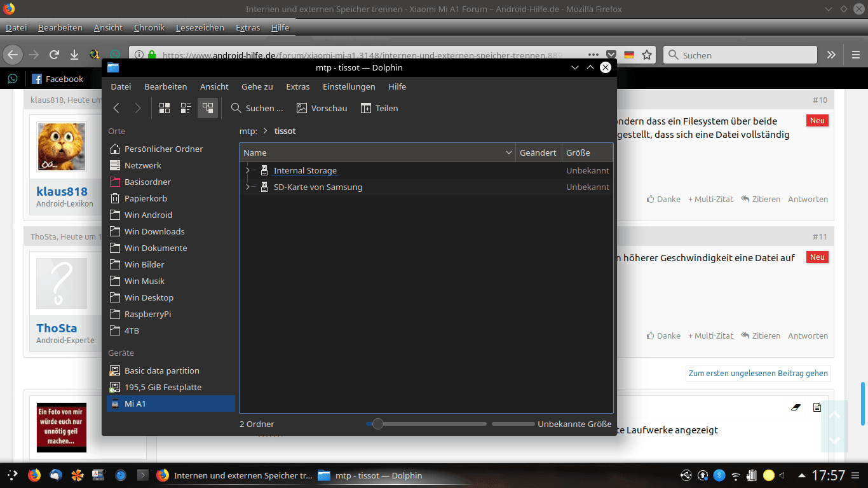
Task: Open the KDE application launcher
Action: click(x=13, y=475)
